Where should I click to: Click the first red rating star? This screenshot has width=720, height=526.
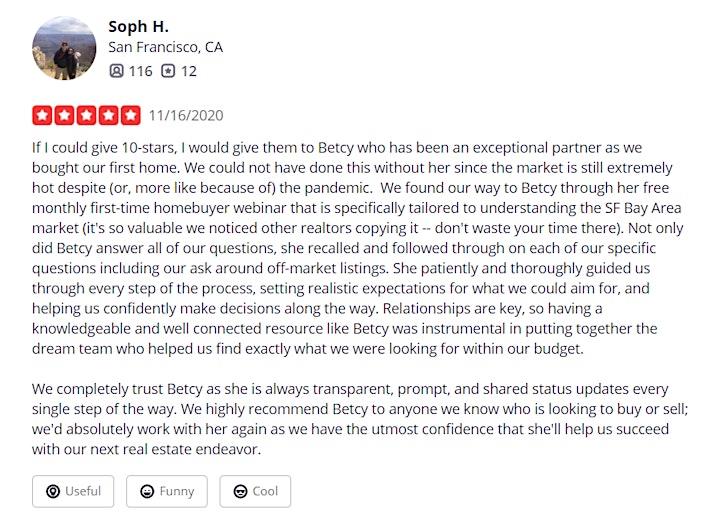click(x=42, y=115)
